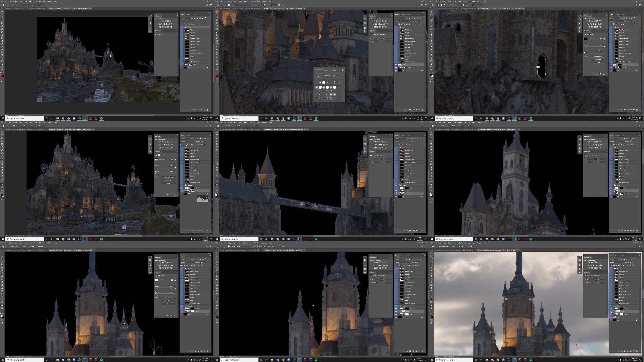Tick Scroll All Windows checkbox in cloudy-sky options bar
This screenshot has width=644, height=362.
[x=438, y=246]
